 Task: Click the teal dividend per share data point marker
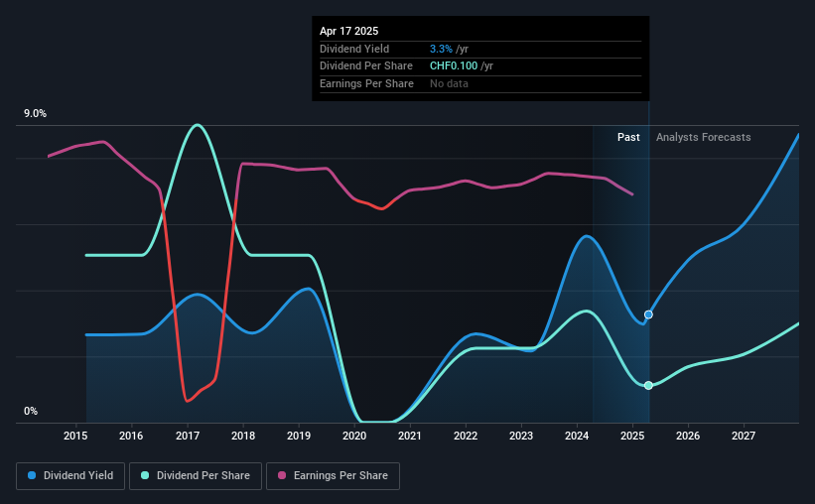click(x=648, y=386)
